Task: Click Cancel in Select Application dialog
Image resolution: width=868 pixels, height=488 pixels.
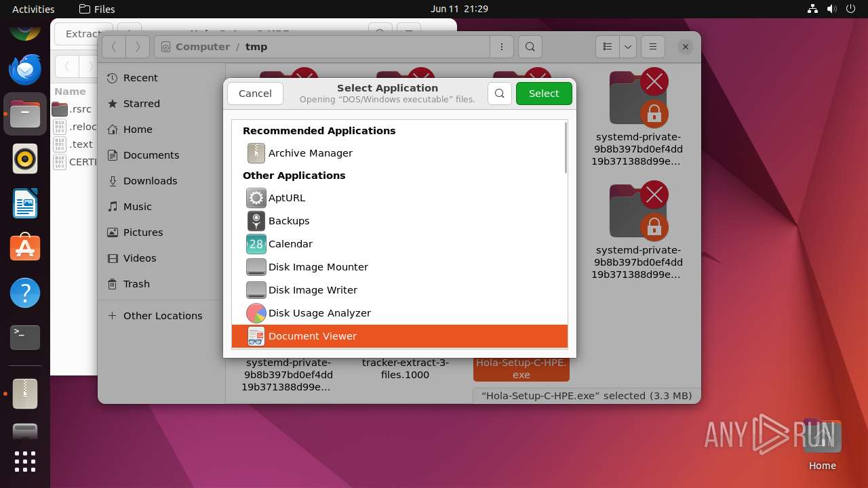Action: (x=255, y=94)
